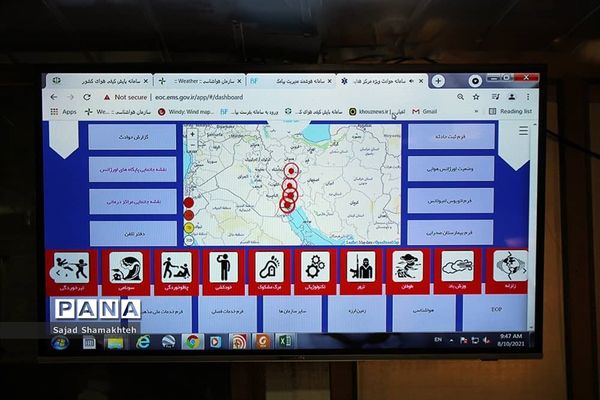Click the yellow legend circle on map

point(189,228)
